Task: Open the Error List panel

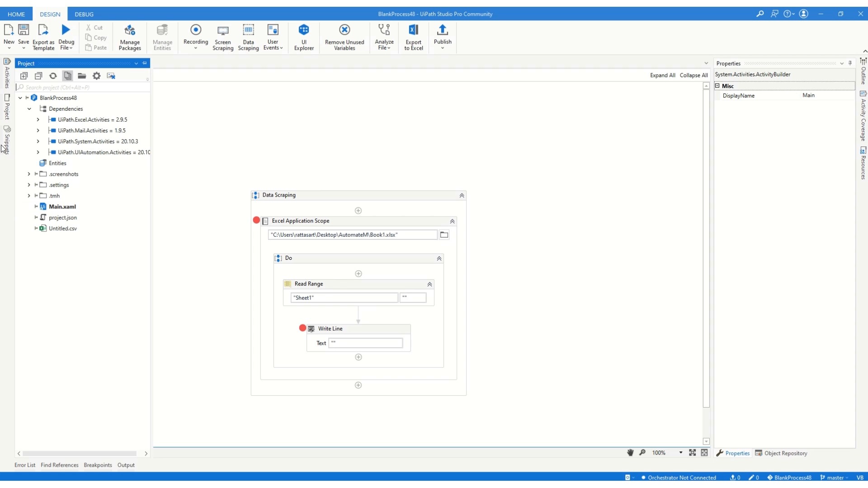Action: click(25, 465)
